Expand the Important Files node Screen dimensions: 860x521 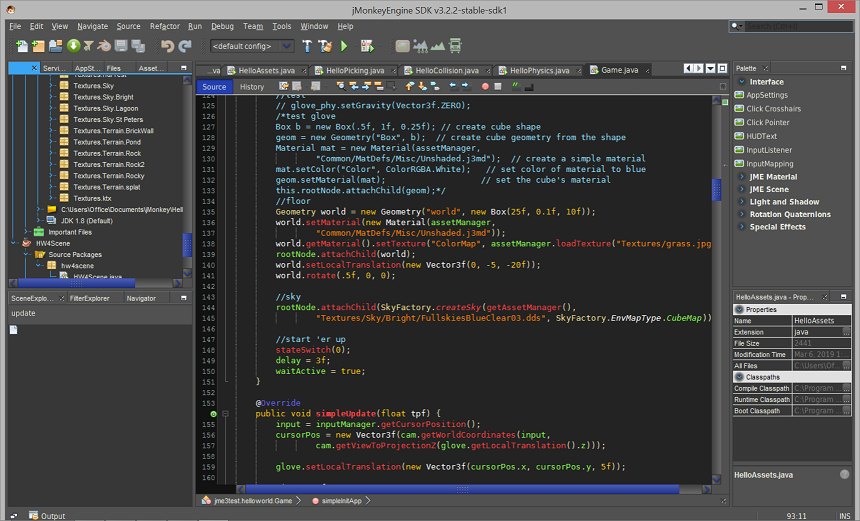(x=26, y=232)
